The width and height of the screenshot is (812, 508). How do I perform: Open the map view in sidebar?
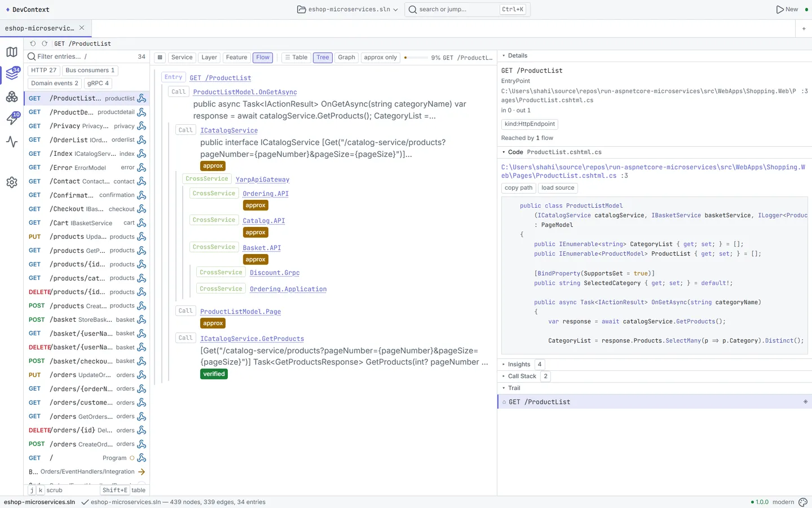point(12,52)
